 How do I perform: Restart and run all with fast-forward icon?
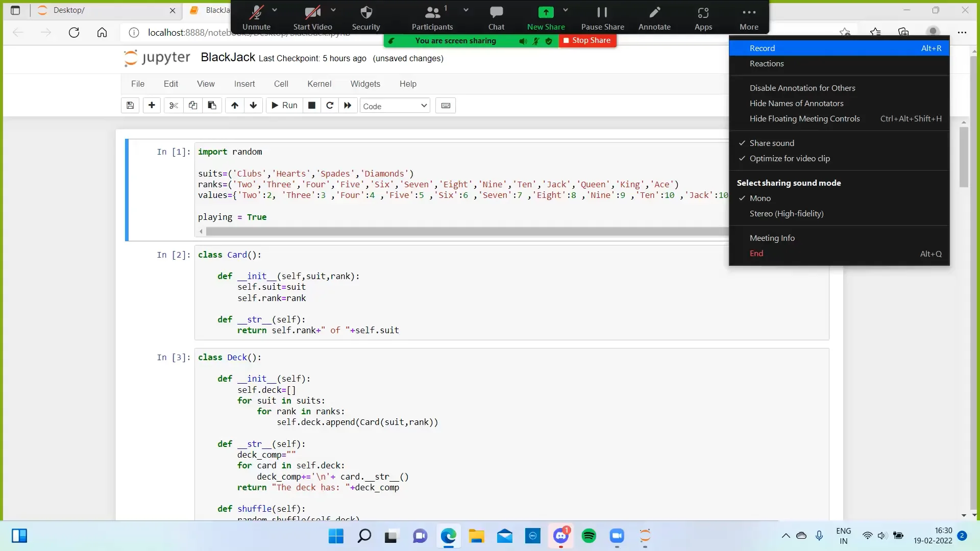(348, 106)
